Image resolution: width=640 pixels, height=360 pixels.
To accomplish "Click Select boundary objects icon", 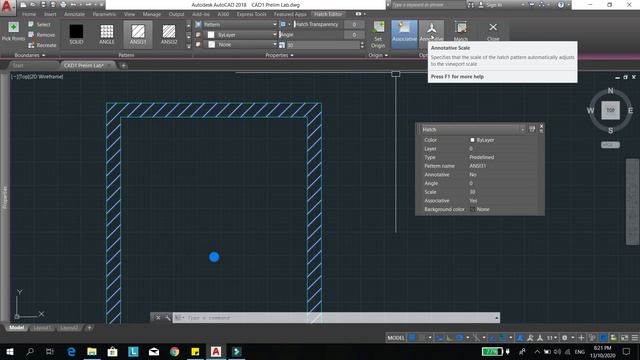I will tap(31, 24).
